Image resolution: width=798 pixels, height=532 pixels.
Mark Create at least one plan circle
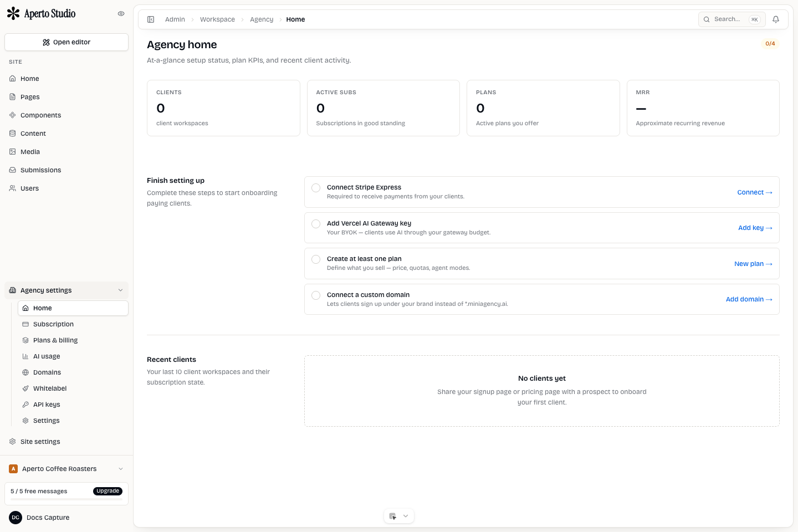316,259
